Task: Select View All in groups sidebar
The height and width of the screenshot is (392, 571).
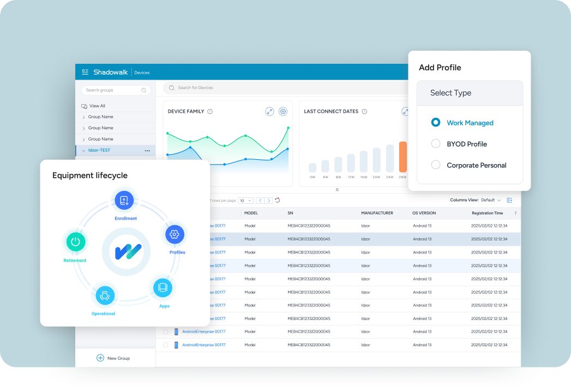Action: click(97, 106)
